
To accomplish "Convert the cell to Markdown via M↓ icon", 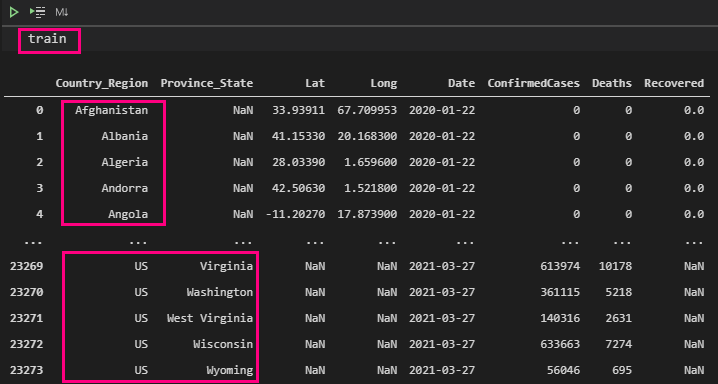I will [x=61, y=12].
